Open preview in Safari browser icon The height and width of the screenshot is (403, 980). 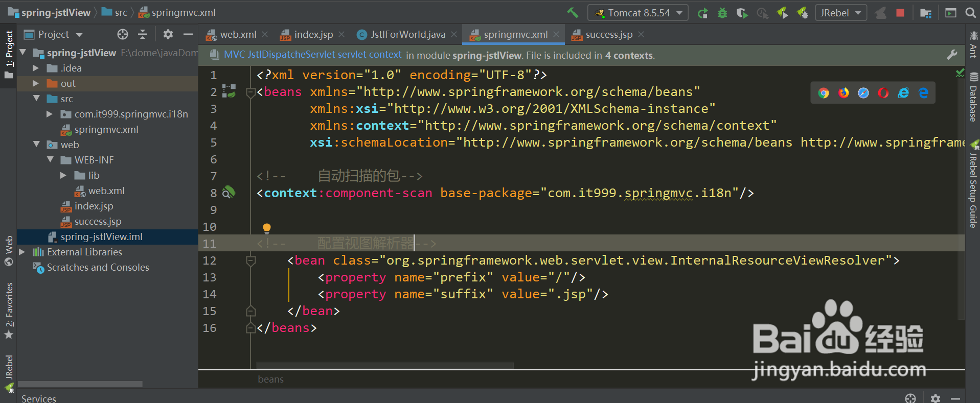point(863,92)
